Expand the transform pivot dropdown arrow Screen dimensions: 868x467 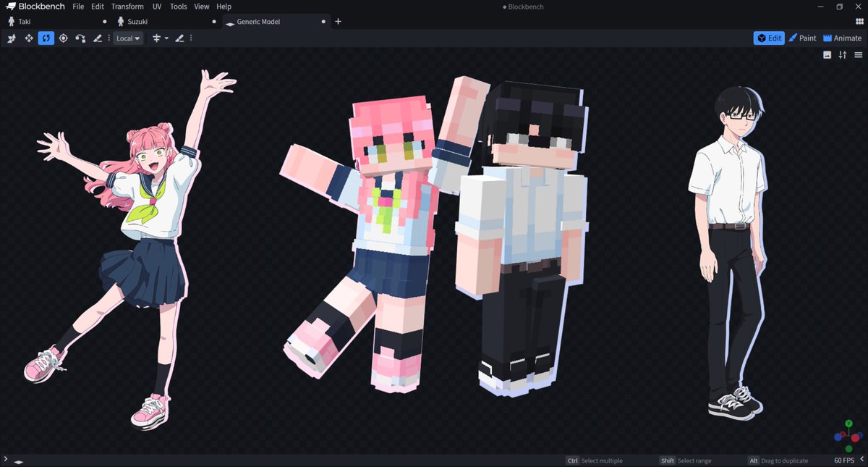(166, 38)
